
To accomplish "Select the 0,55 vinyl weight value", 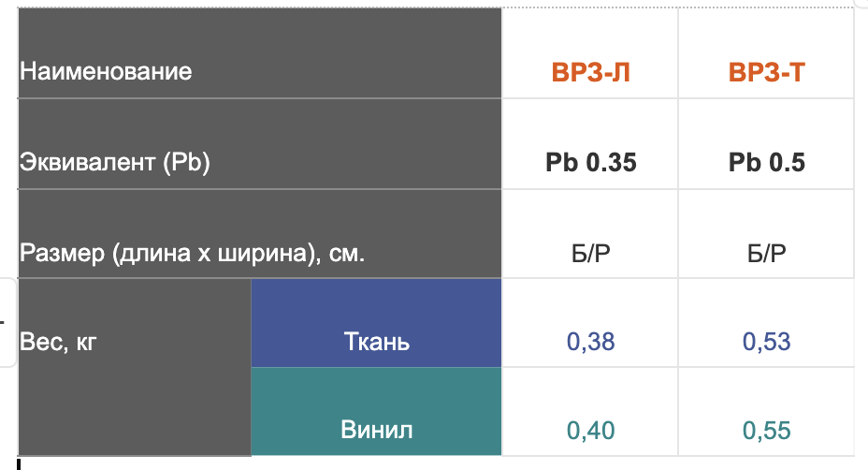I will [766, 431].
